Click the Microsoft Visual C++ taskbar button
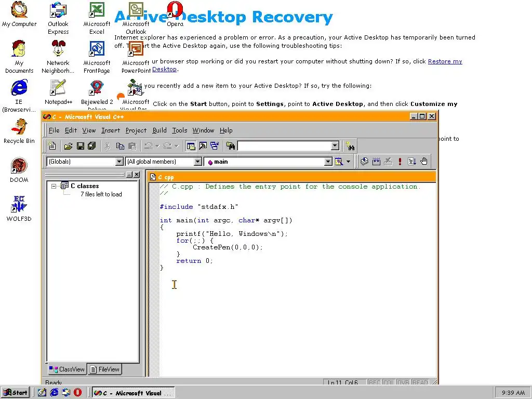The height and width of the screenshot is (399, 532). pos(134,393)
